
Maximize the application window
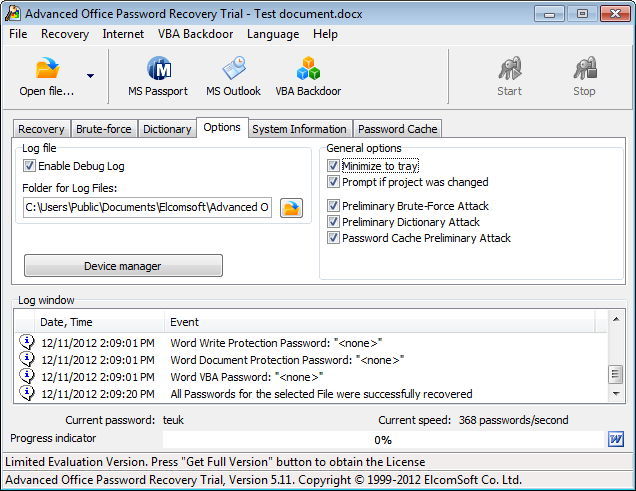582,14
